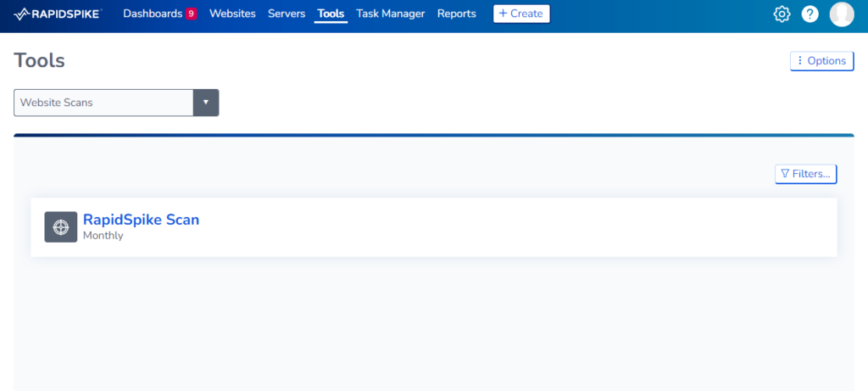868x391 pixels.
Task: Open the Dashboards menu
Action: 153,14
